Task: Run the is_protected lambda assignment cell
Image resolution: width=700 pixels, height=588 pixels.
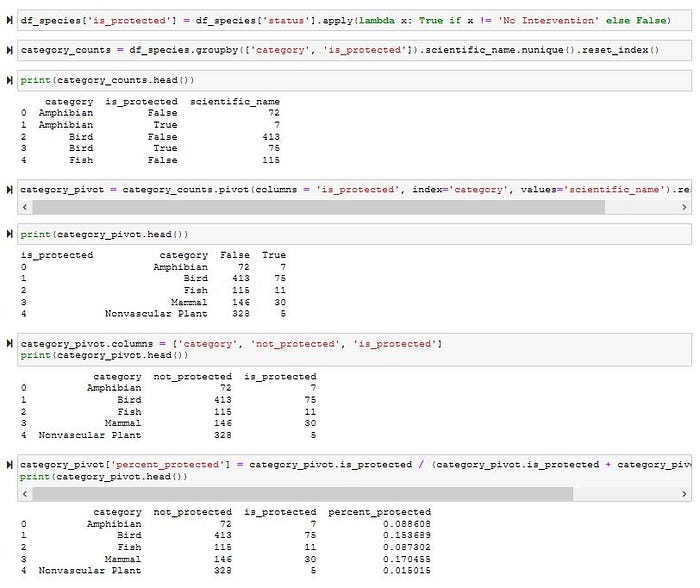Action: point(9,20)
